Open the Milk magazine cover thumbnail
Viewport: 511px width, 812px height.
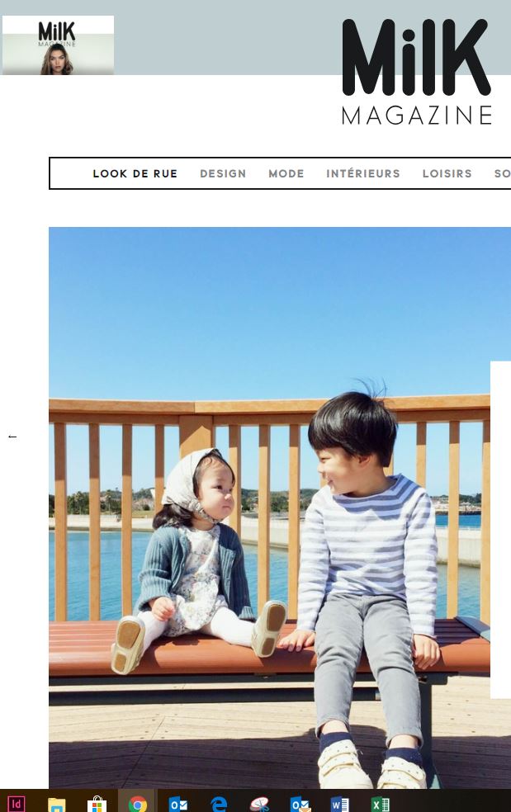point(58,45)
